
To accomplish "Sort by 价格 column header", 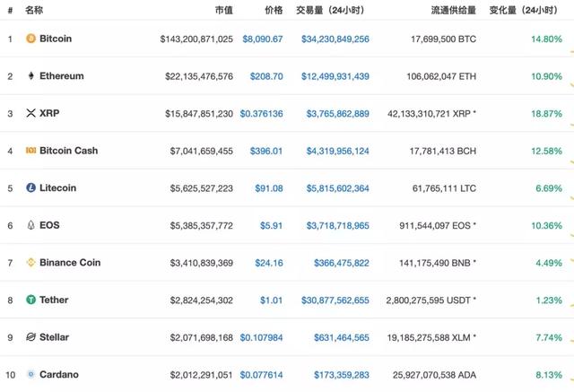I will tap(274, 10).
